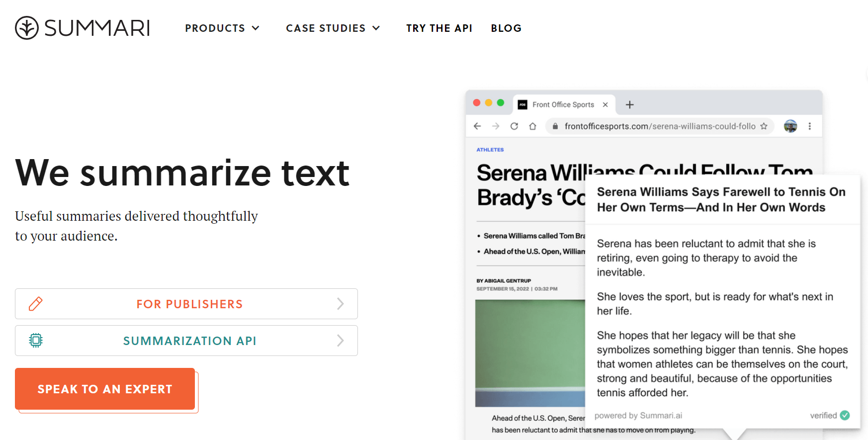The height and width of the screenshot is (440, 868).
Task: Click the Summari logo icon
Action: click(x=27, y=28)
